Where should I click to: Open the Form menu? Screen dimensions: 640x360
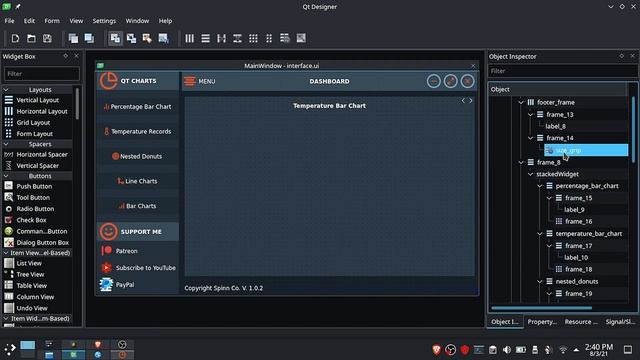pos(52,21)
